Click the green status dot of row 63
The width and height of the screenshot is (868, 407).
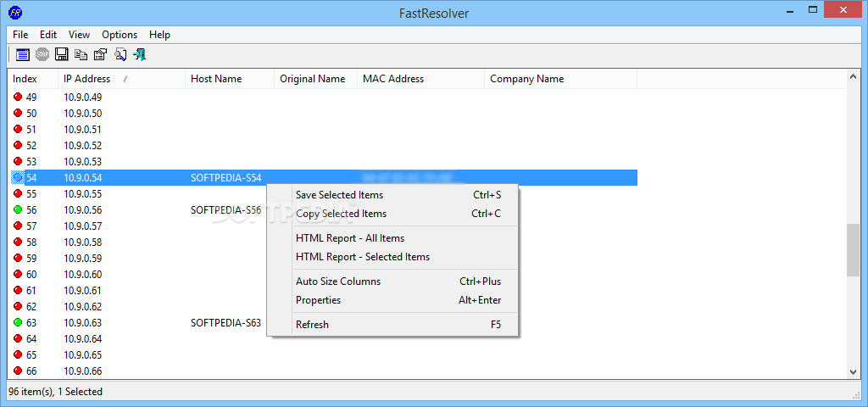click(18, 321)
